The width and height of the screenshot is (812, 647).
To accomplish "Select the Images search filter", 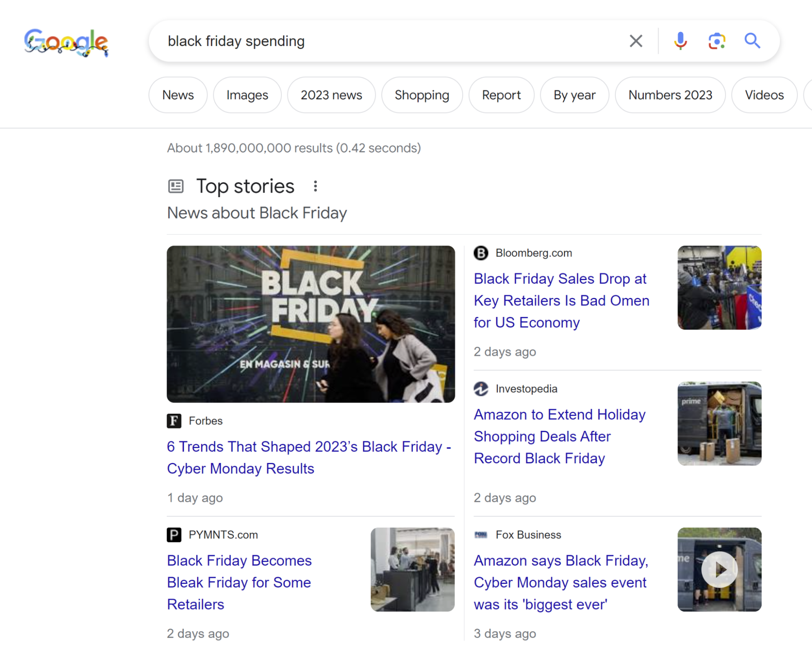I will coord(247,95).
